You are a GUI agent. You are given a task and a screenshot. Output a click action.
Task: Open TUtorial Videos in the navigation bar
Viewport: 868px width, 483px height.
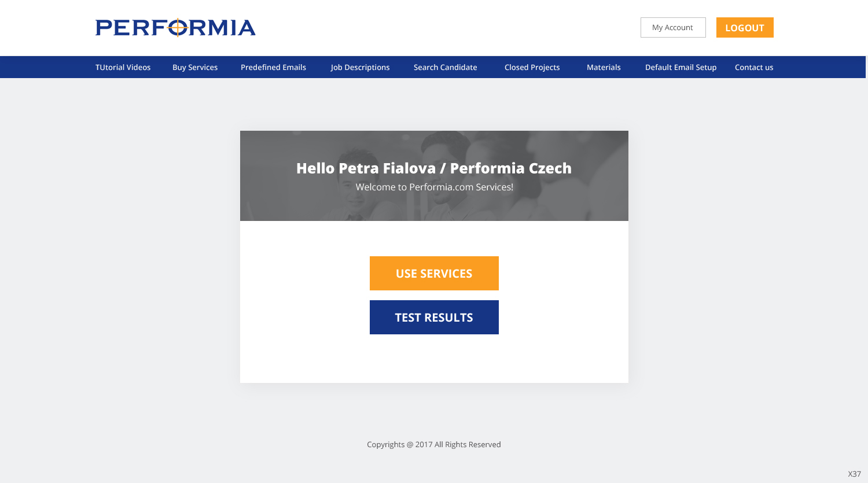[x=123, y=67]
